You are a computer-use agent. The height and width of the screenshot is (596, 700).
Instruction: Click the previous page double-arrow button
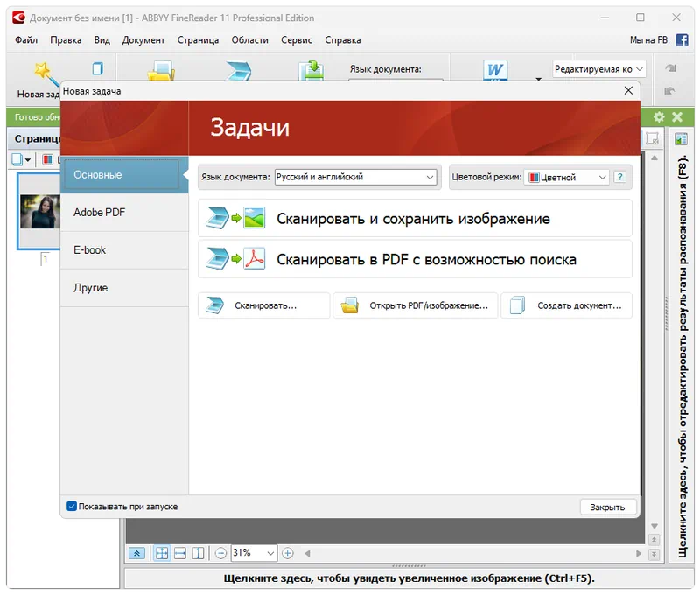click(x=654, y=540)
